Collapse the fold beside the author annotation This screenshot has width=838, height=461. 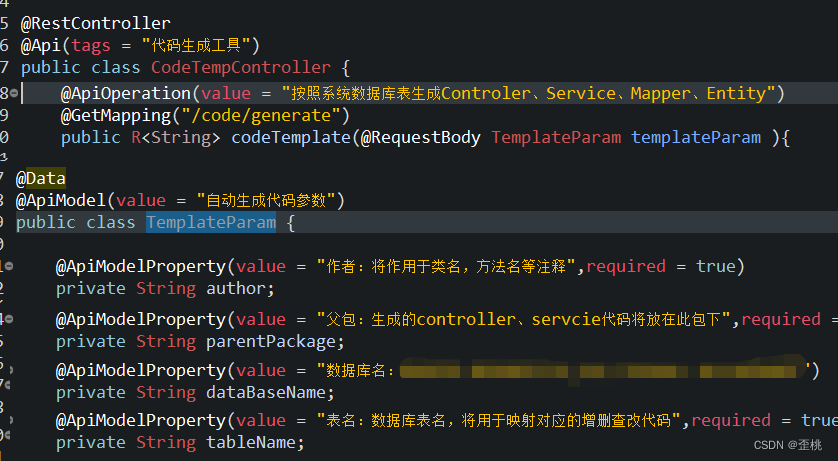coord(9,266)
